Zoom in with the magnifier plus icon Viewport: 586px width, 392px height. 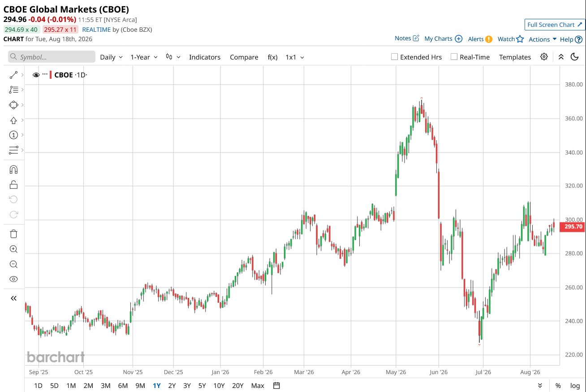[x=13, y=249]
